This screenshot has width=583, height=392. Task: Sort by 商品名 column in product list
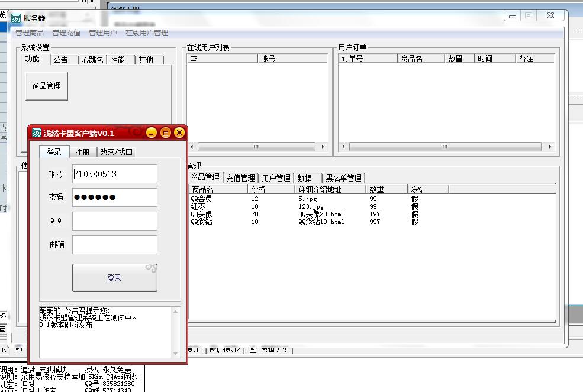click(x=218, y=189)
